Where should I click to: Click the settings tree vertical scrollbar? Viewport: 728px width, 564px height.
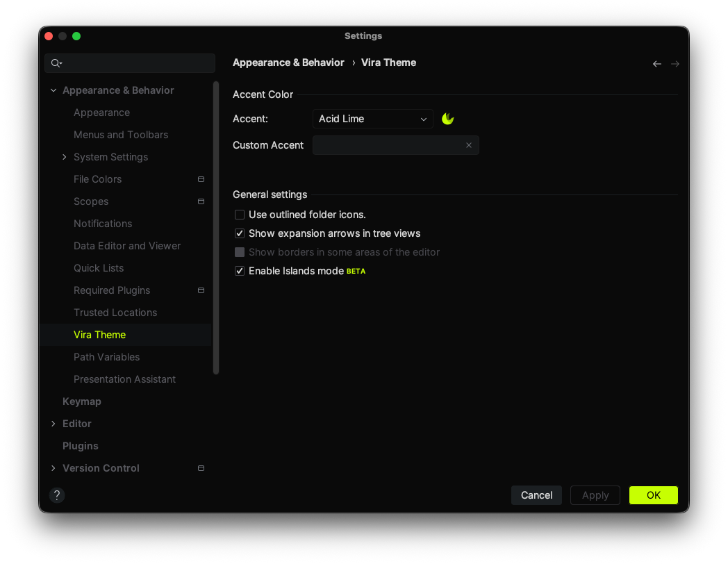(x=216, y=227)
